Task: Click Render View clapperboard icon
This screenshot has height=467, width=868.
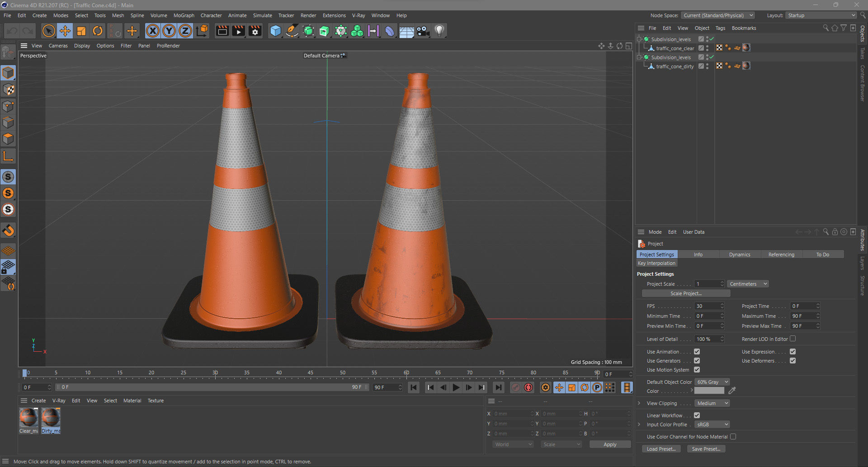Action: pyautogui.click(x=222, y=31)
